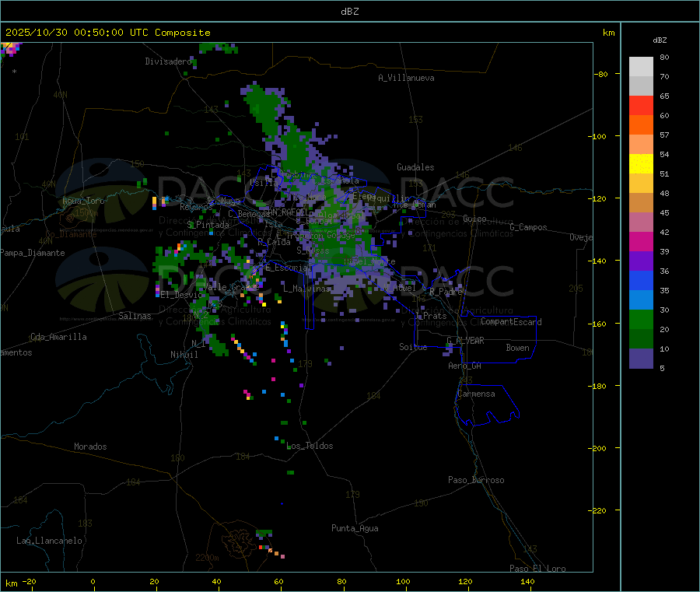Click the -220 km tick on right axis

(x=598, y=511)
